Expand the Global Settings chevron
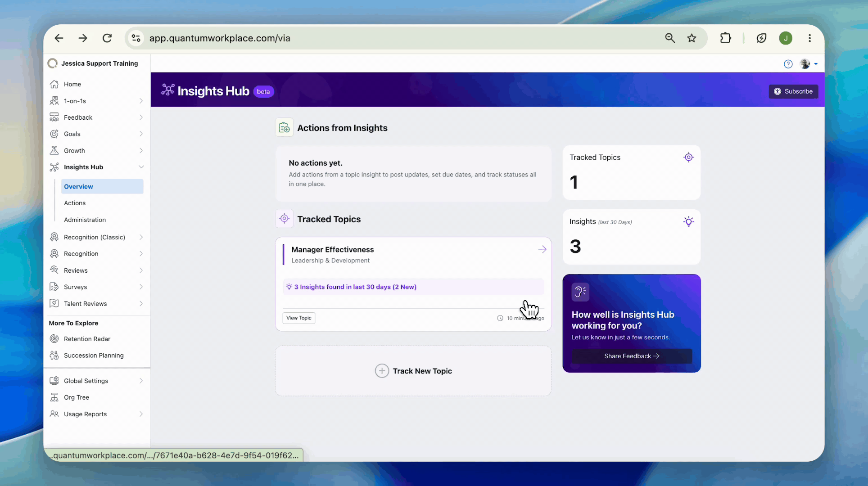 141,381
